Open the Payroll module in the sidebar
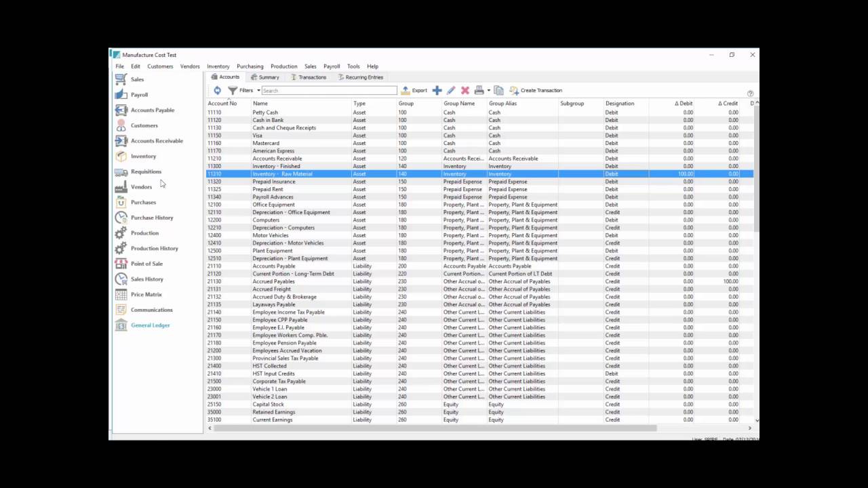This screenshot has width=868, height=488. coord(139,95)
